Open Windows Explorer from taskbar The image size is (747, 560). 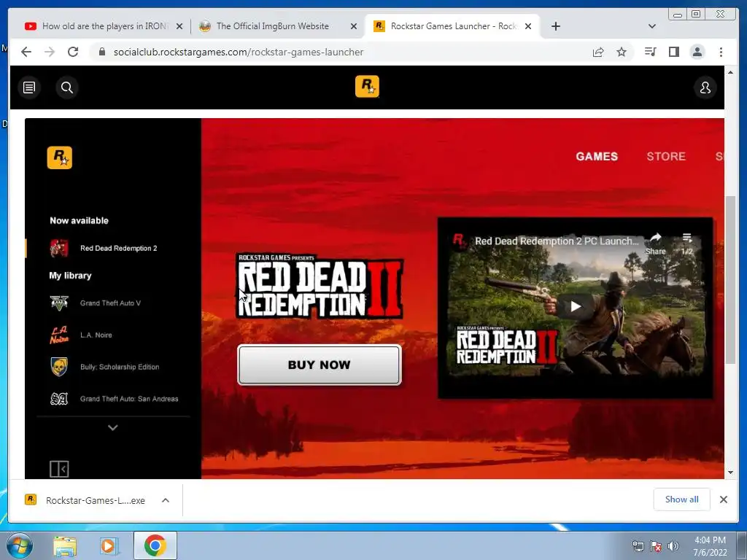(x=65, y=545)
